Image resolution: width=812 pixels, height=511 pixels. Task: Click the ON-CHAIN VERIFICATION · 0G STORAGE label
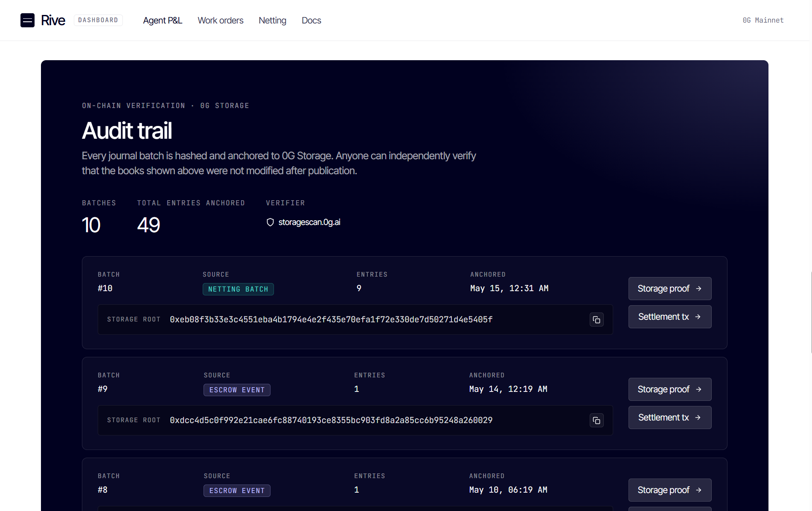166,105
